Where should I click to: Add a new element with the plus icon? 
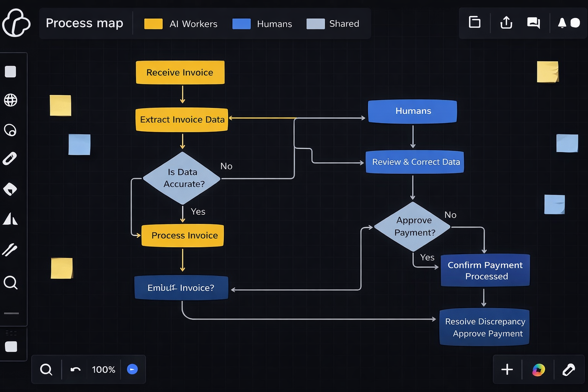tap(507, 369)
